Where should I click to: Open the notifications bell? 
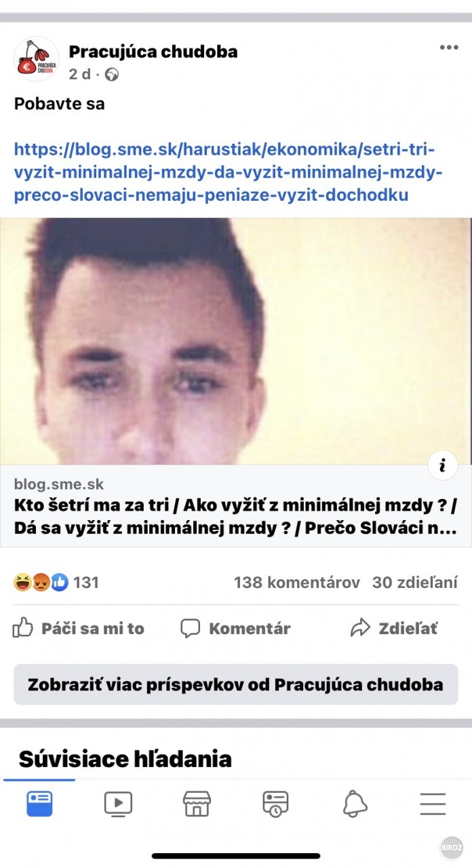click(355, 804)
